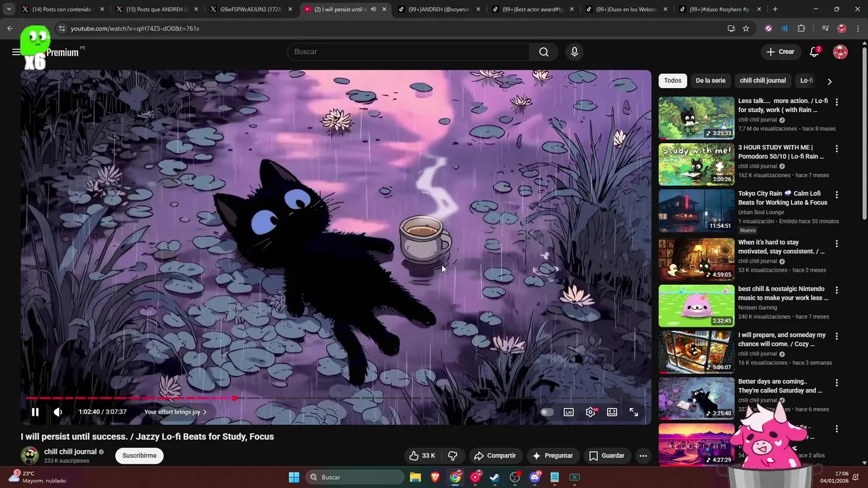Switch to '(14) Posts con contenido' tab

click(62, 9)
